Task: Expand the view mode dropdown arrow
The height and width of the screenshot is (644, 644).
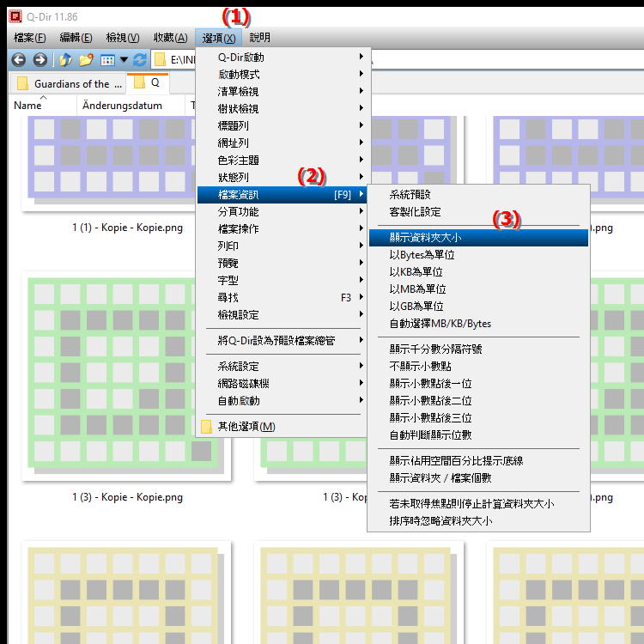Action: 124,60
